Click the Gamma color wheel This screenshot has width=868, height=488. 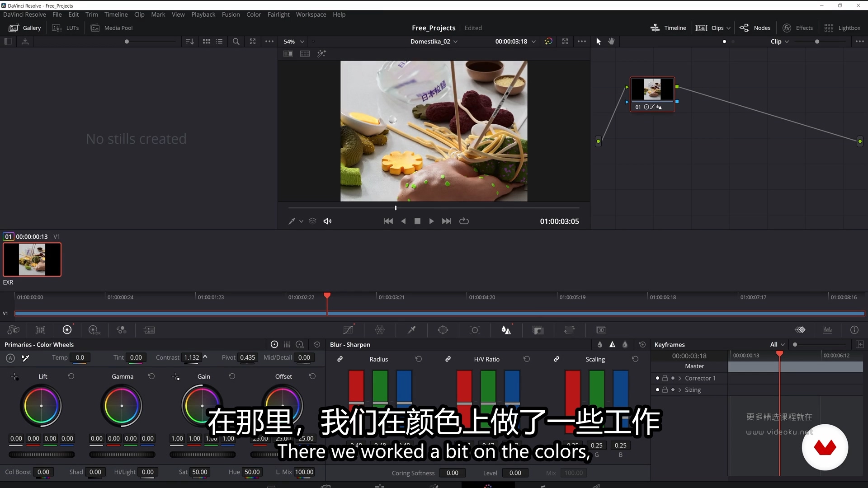[x=122, y=406]
